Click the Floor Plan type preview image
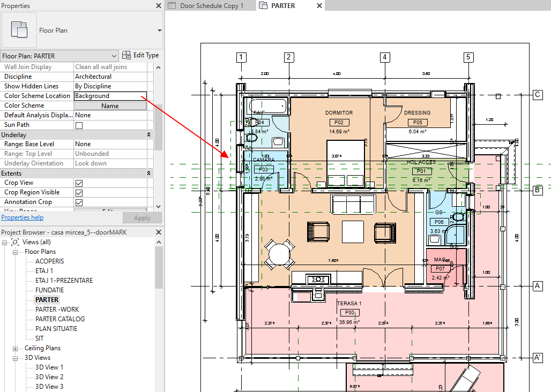The image size is (551, 392). 19,30
